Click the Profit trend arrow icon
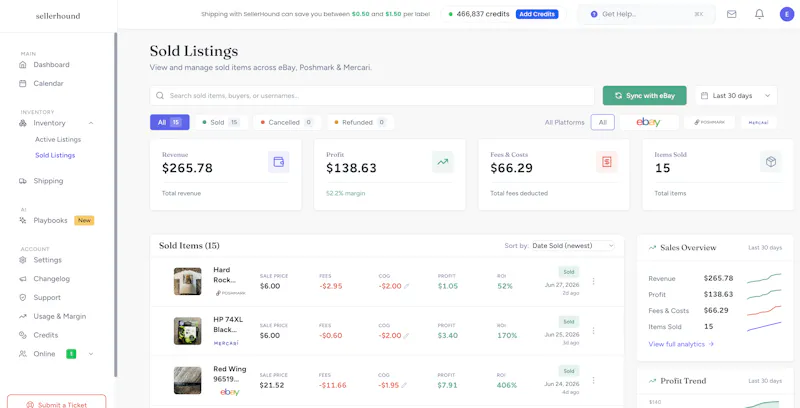This screenshot has width=800, height=408. (x=442, y=162)
